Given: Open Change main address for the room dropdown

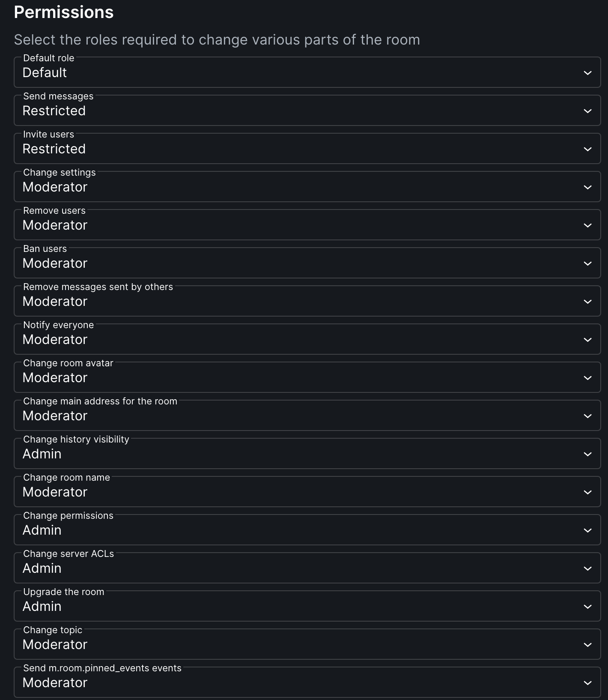Looking at the screenshot, I should pos(307,416).
